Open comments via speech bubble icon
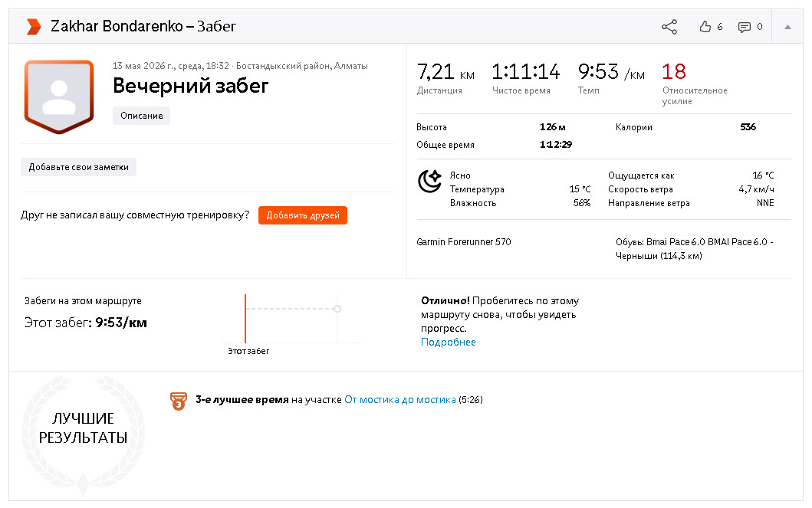812x508 pixels. 745,28
